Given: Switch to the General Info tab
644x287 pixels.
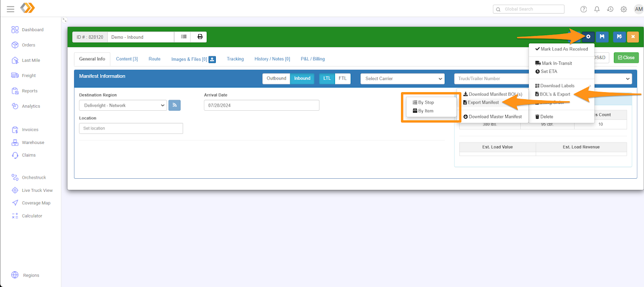Looking at the screenshot, I should click(x=92, y=59).
